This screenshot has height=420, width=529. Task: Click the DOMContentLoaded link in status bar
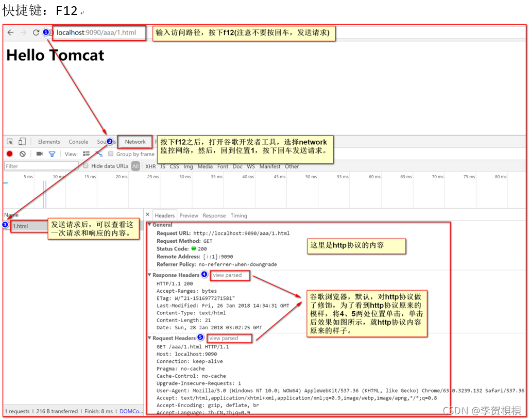click(131, 411)
